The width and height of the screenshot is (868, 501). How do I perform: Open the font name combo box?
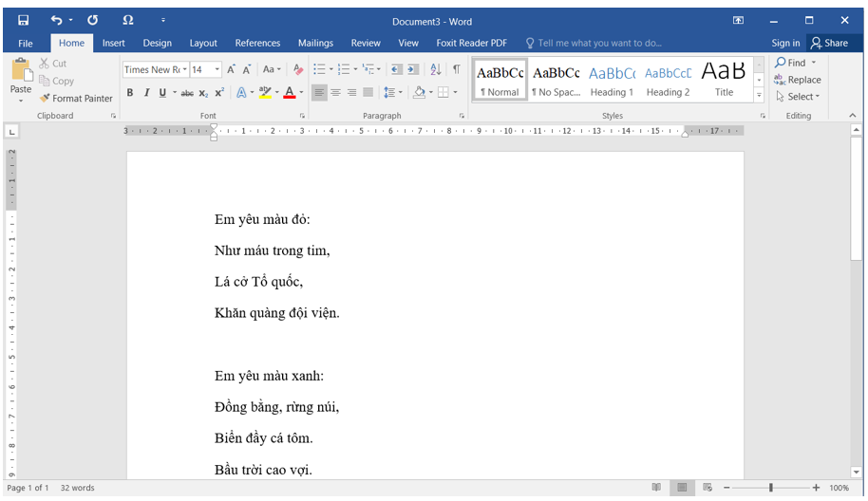[x=156, y=69]
